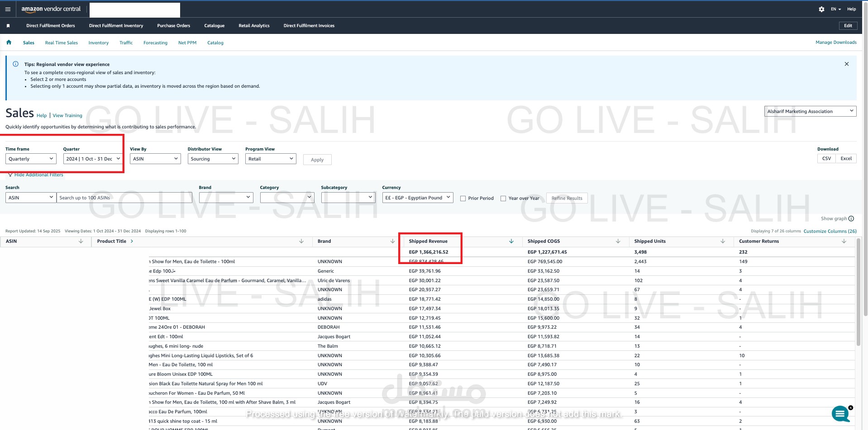The width and height of the screenshot is (868, 430).
Task: Download report as Excel
Action: click(x=846, y=159)
